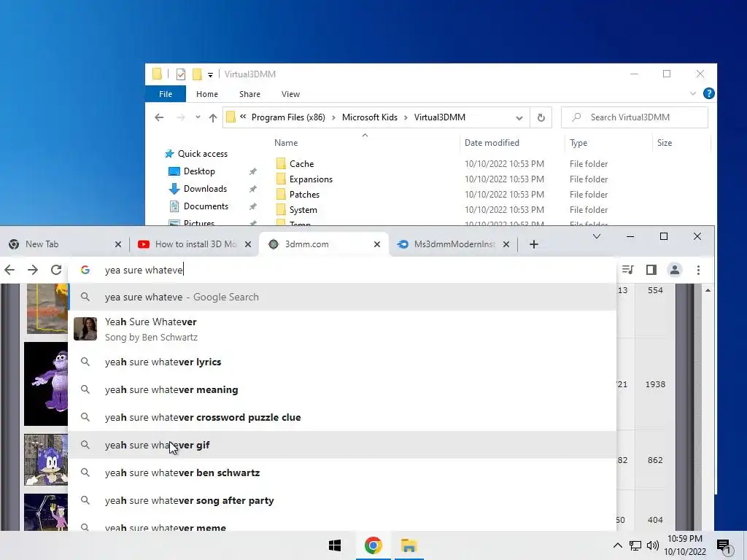
Task: Pick 'crossword puzzle clue' suggestion
Action: coord(342,417)
